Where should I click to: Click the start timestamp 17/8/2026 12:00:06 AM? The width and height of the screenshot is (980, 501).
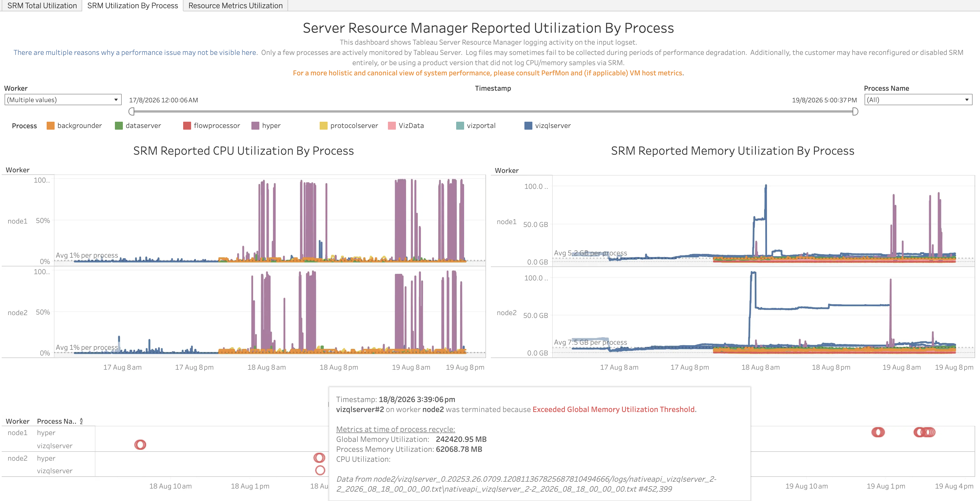point(164,100)
